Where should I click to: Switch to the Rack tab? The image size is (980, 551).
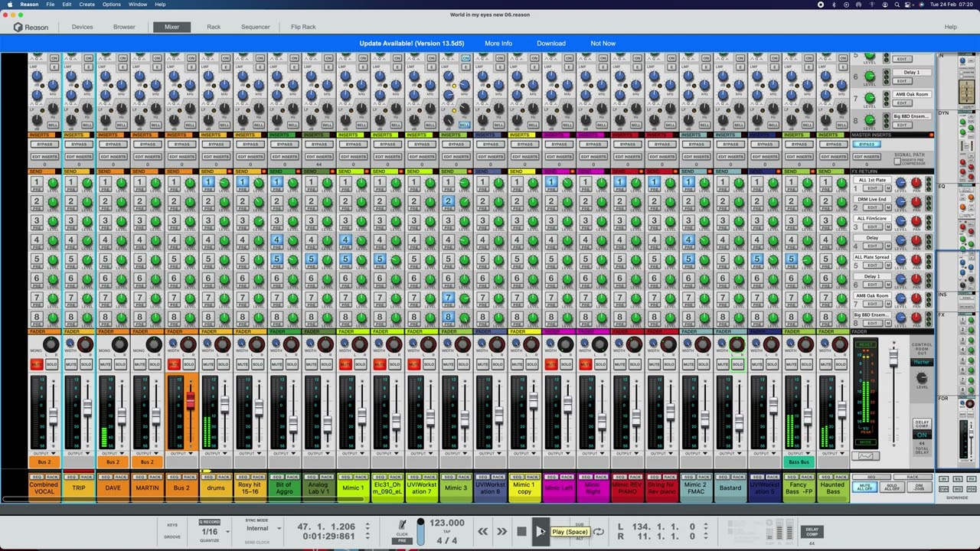coord(214,27)
